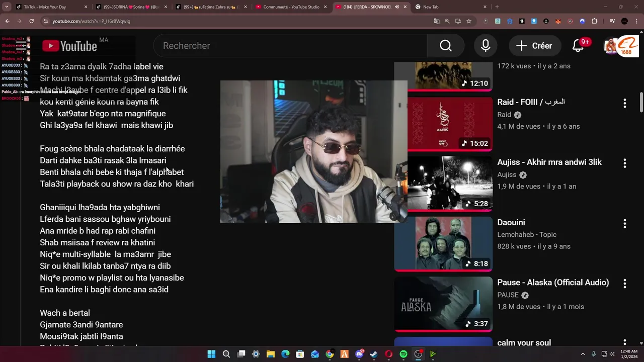The height and width of the screenshot is (362, 644).
Task: Click lyric line 'Wach a bertal'
Action: [x=65, y=313]
